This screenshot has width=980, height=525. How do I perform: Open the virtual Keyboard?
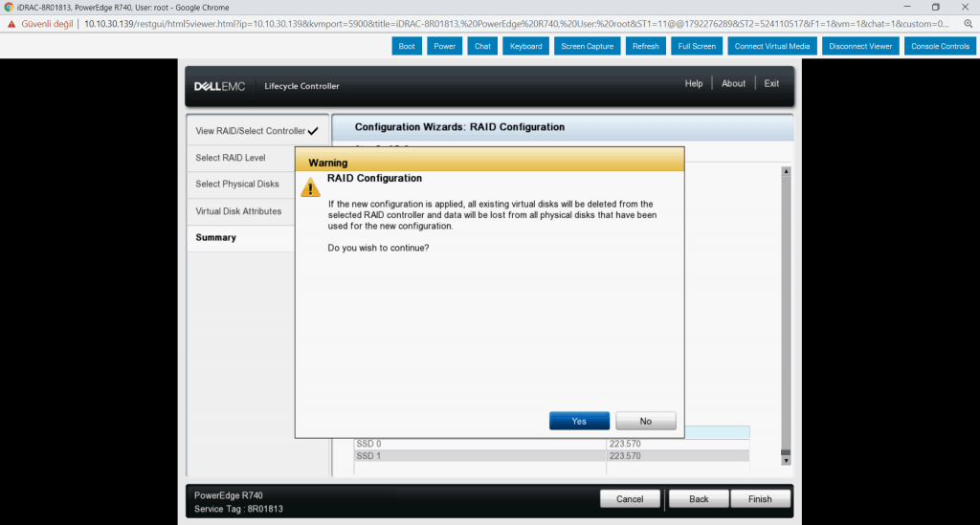point(525,46)
